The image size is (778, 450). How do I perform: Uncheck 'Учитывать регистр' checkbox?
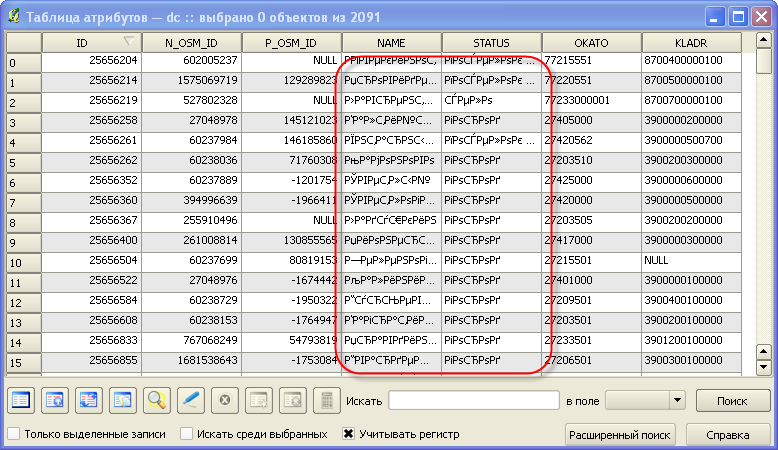pyautogui.click(x=349, y=434)
